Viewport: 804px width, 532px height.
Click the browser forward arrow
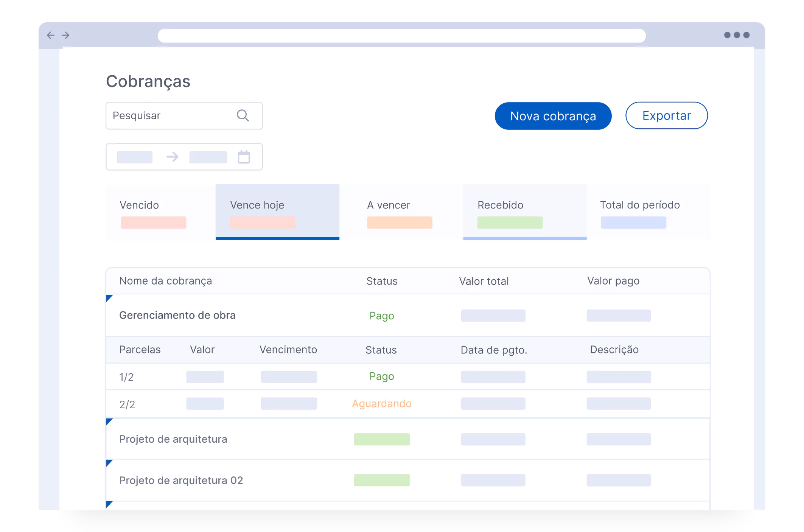click(x=65, y=35)
